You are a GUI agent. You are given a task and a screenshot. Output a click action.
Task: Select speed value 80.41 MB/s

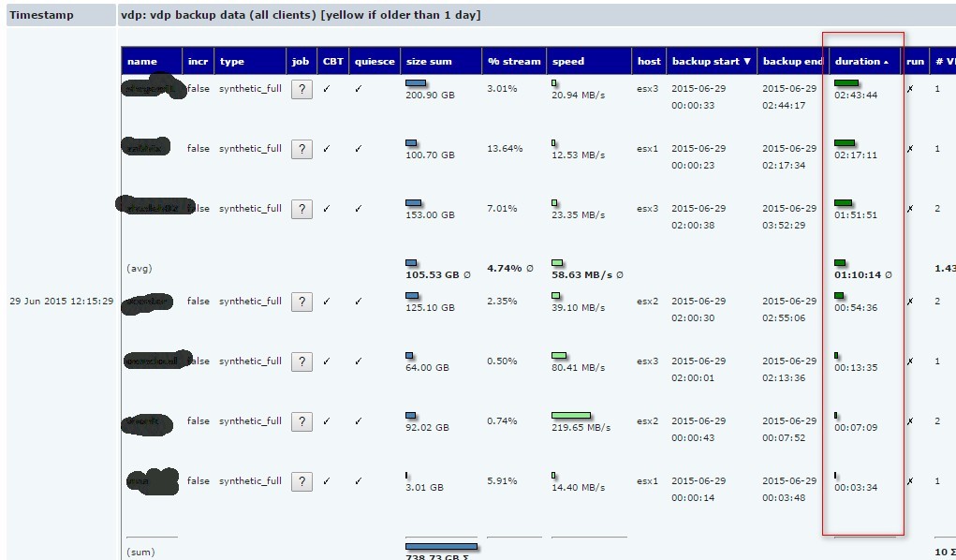point(579,367)
